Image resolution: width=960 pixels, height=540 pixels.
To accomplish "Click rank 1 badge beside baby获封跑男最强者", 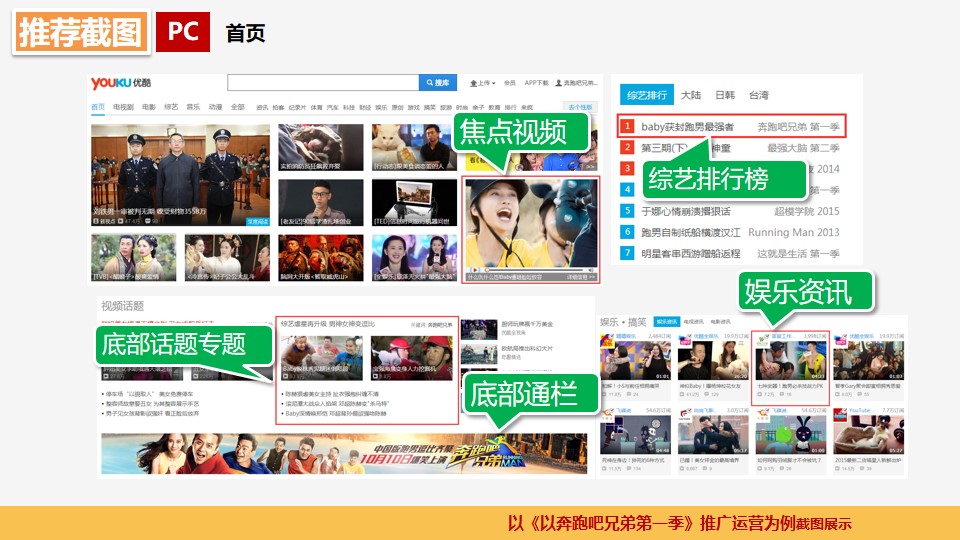I will [627, 126].
